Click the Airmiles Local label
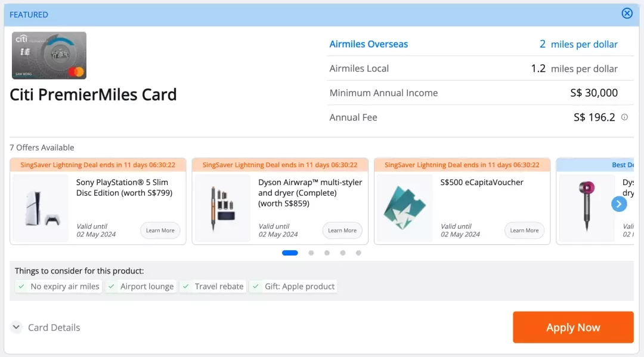Screen dimensions: 644x357 [x=359, y=68]
